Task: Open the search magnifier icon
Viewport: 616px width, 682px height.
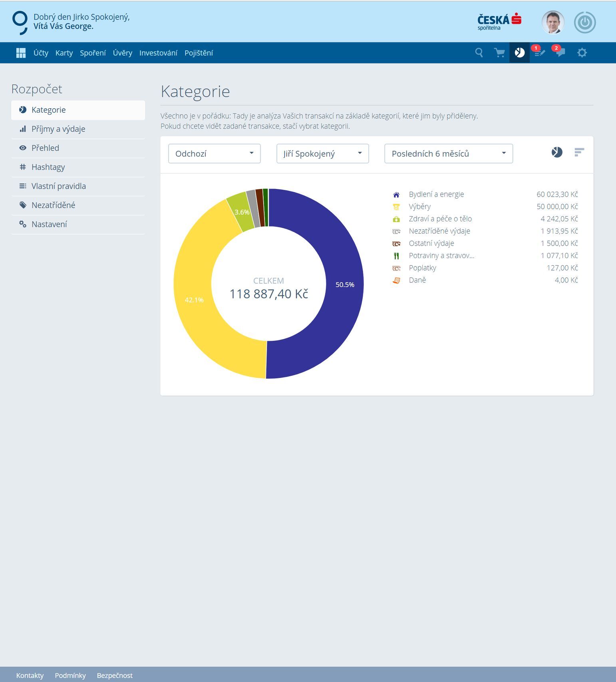Action: tap(479, 53)
